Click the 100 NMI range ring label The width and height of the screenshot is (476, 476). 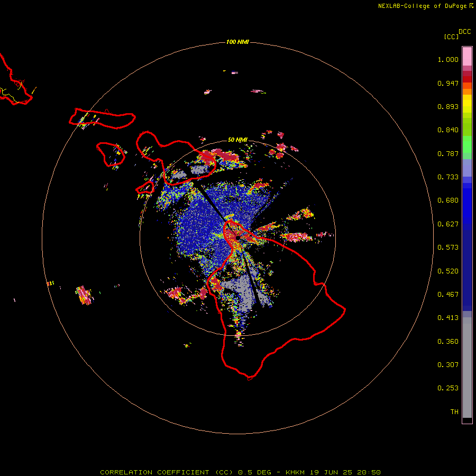tap(237, 42)
